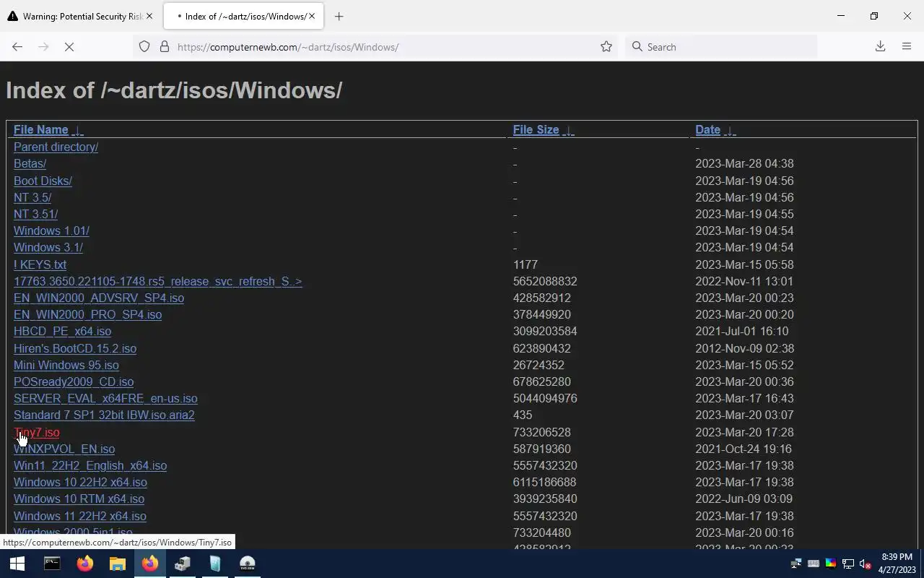This screenshot has width=924, height=578.
Task: Download Mini Windows 95.iso
Action: [66, 365]
